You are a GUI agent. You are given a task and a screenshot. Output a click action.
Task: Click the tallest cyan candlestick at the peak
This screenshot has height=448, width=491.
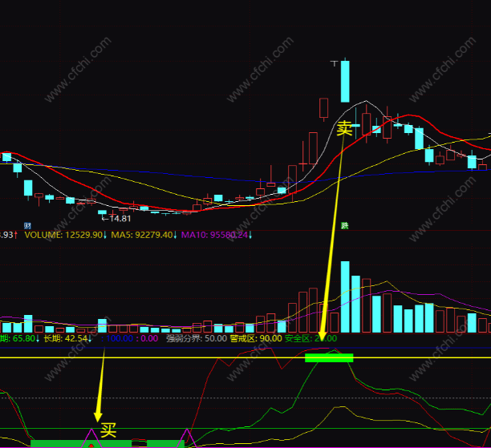pyautogui.click(x=345, y=81)
